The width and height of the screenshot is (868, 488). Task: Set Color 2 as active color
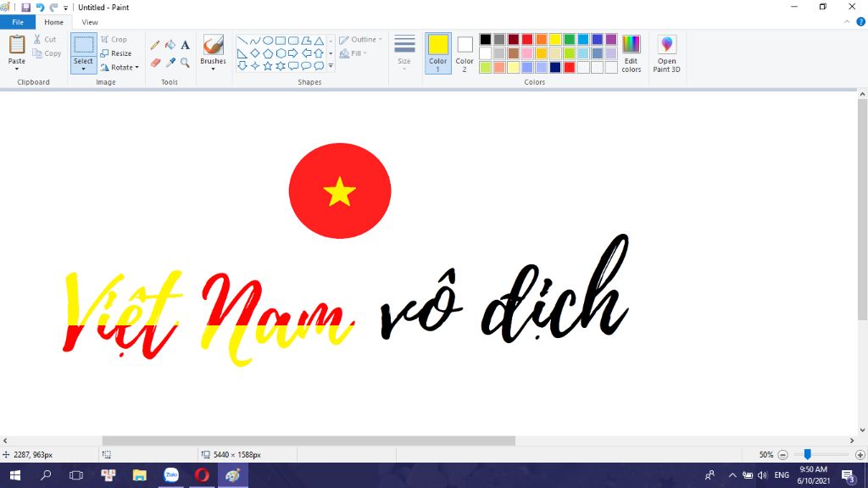[465, 53]
